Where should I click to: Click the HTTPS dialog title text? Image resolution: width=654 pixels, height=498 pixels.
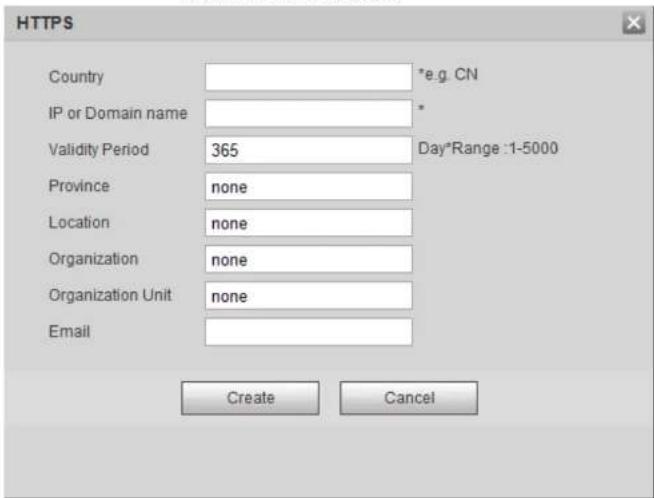[x=45, y=23]
